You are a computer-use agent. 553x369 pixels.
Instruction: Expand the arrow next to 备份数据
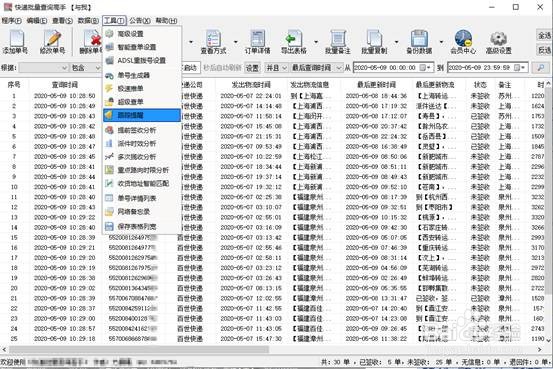pos(442,42)
